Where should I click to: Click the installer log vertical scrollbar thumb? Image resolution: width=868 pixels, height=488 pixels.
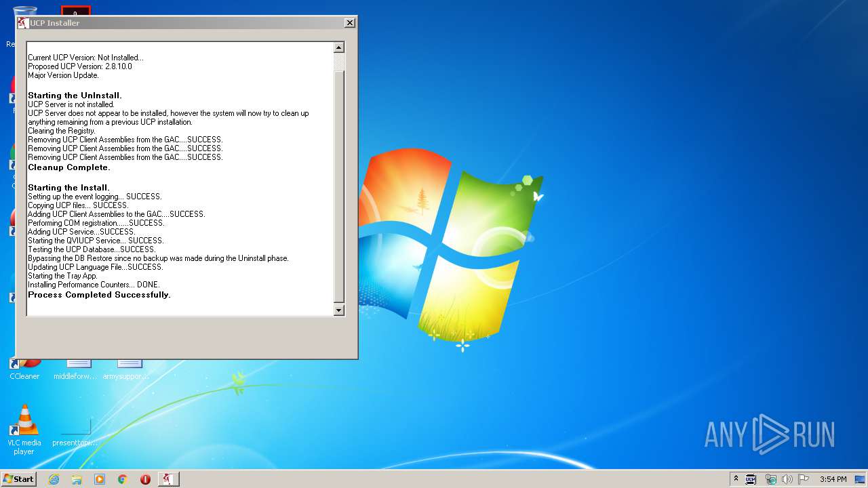coord(339,185)
